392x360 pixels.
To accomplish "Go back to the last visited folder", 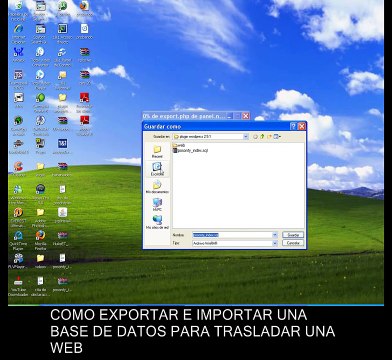I will [256, 137].
